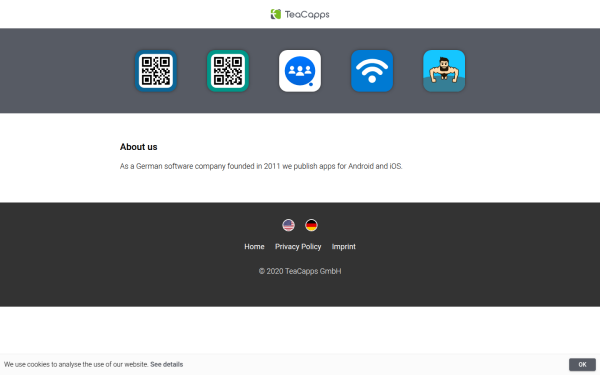
Task: Switch language with the US flag
Action: (289, 225)
